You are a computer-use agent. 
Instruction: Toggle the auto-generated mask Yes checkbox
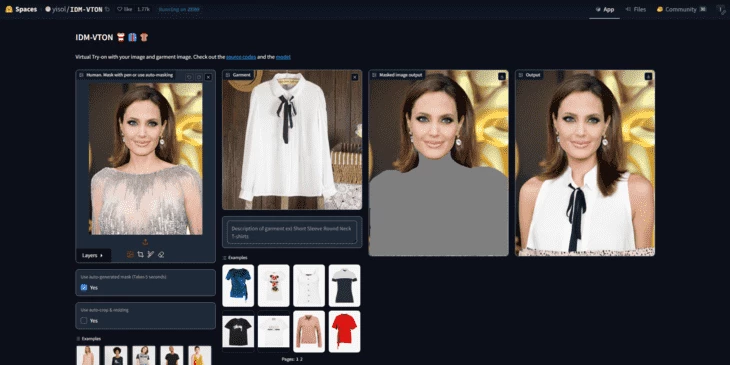pos(84,288)
